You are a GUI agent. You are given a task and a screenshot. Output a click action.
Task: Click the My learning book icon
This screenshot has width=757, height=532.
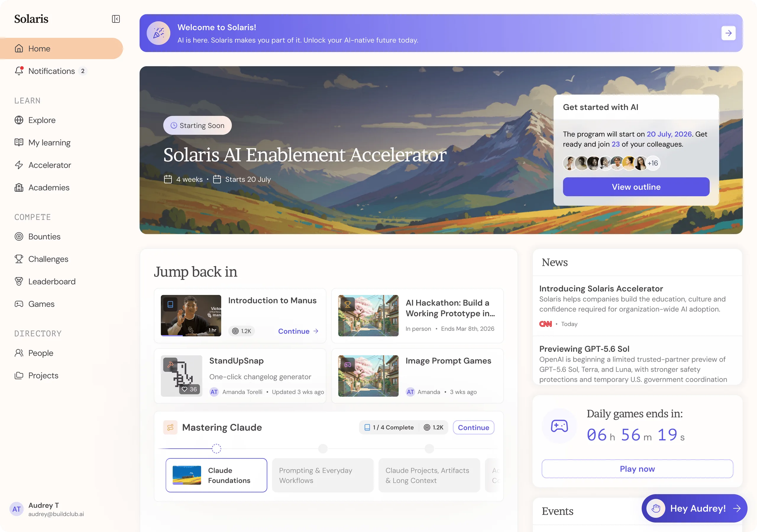(x=19, y=142)
